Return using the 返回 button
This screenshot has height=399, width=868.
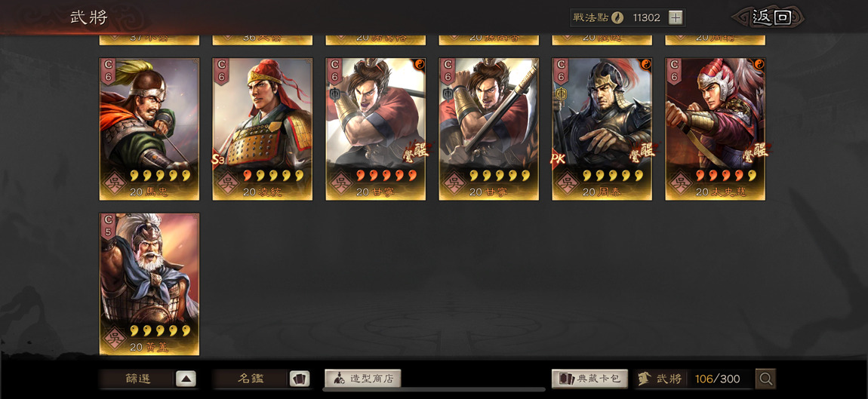pos(771,17)
